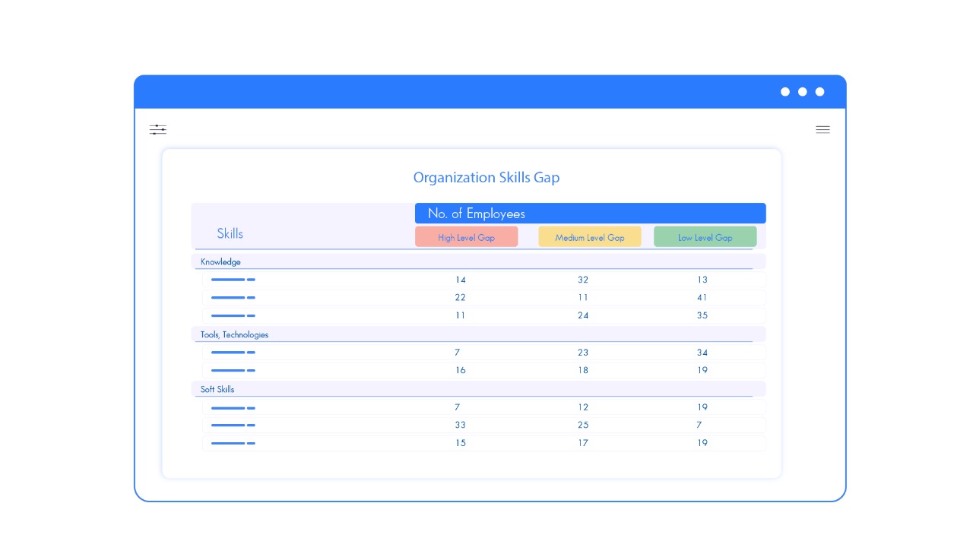Select the Tools, Technologies section row

[x=478, y=335]
